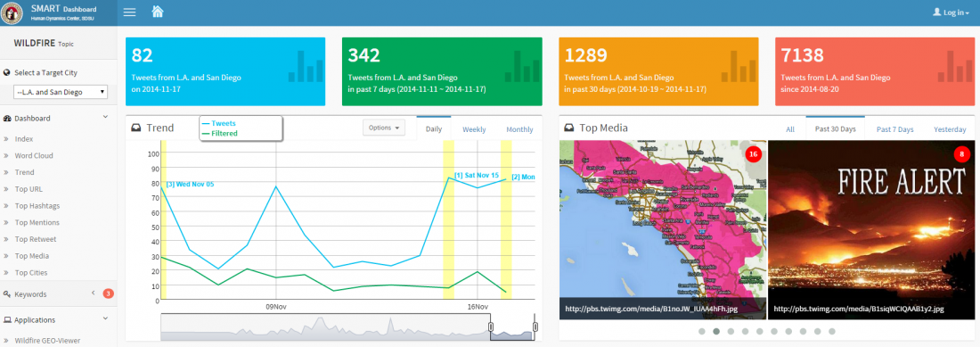Viewport: 980px width, 347px height.
Task: Click the key icon beside Keywords
Action: point(7,293)
